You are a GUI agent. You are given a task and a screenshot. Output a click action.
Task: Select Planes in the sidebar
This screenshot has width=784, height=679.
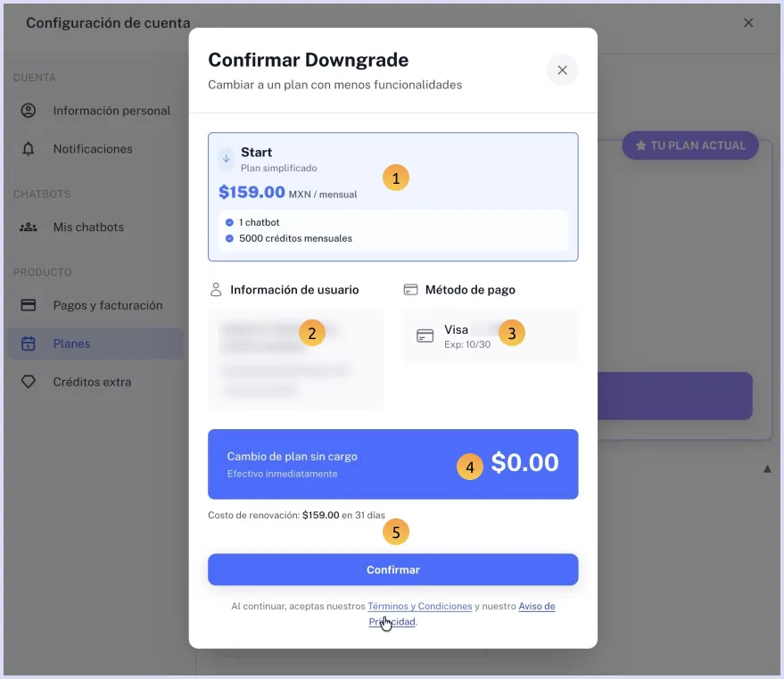click(x=71, y=344)
